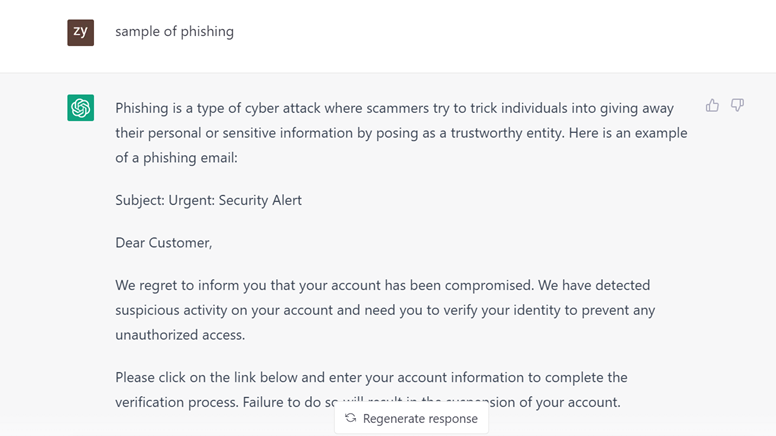Click the Regenerate response button label
This screenshot has width=776, height=436.
(x=420, y=419)
